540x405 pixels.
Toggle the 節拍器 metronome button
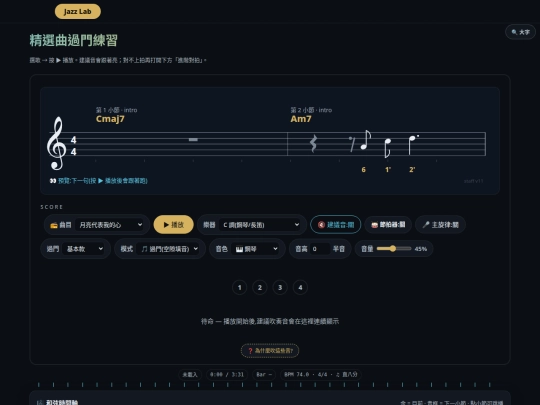(x=388, y=225)
